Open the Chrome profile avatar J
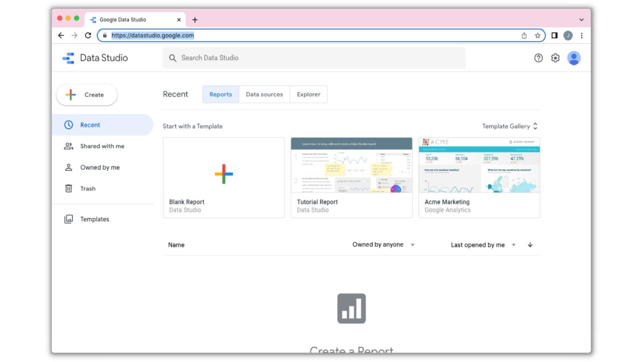644x362 pixels. coord(568,36)
